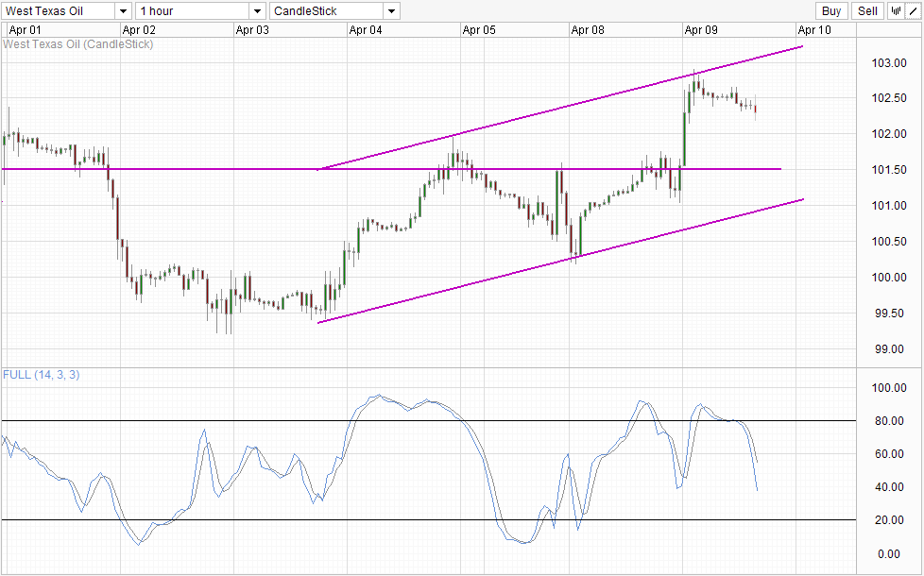924x576 pixels.
Task: Click the Apr 02 date label
Action: pyautogui.click(x=139, y=30)
